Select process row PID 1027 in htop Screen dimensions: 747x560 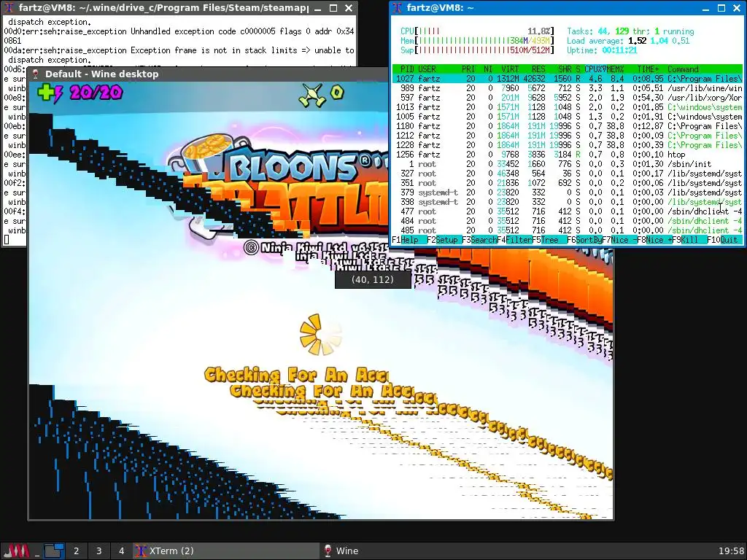tap(568, 79)
